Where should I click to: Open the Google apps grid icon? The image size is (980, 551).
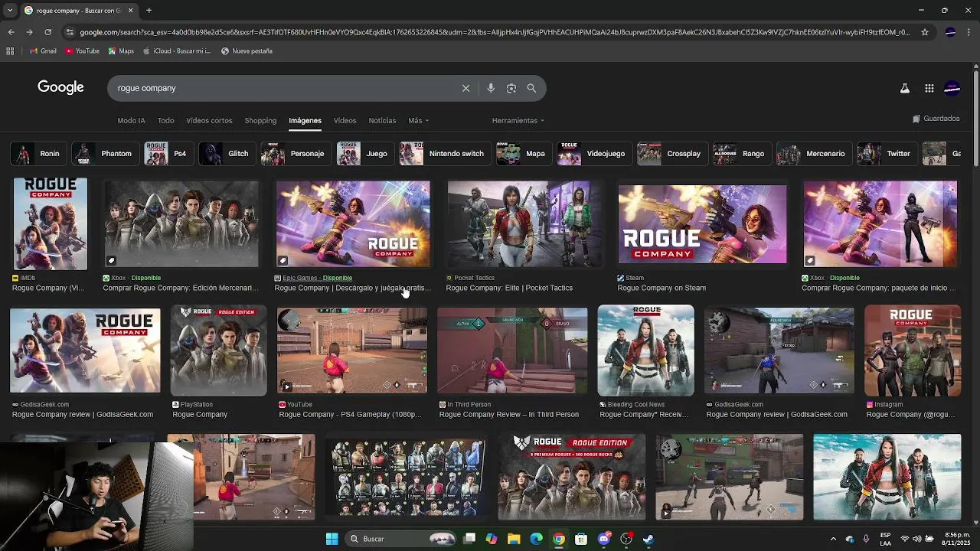click(x=929, y=88)
